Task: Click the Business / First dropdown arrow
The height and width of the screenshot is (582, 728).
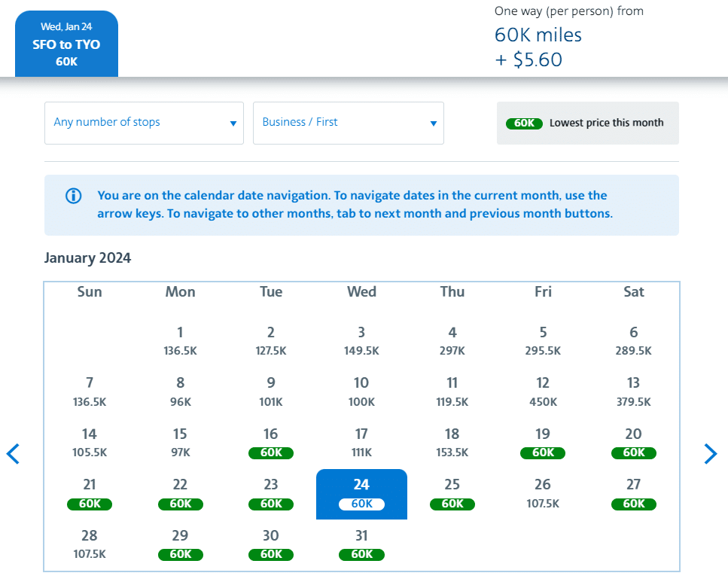Action: coord(433,123)
